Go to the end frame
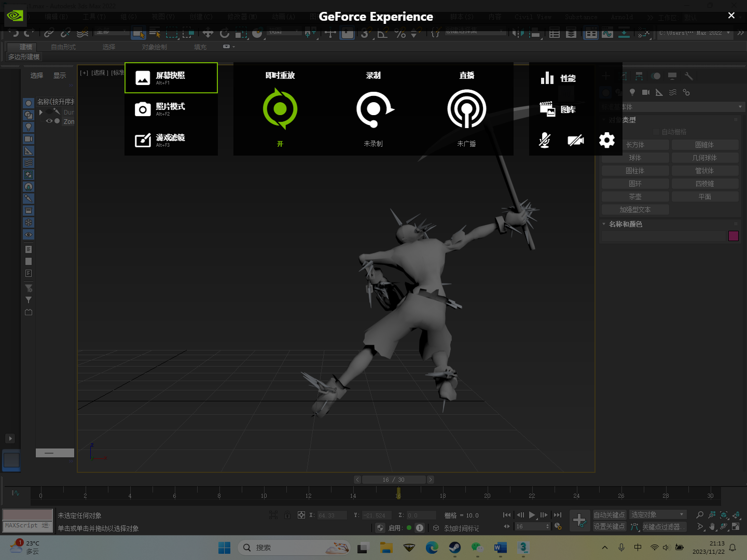This screenshot has height=560, width=747. (558, 515)
